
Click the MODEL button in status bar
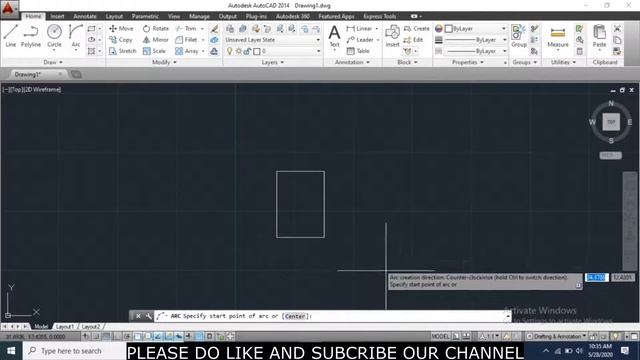click(440, 336)
